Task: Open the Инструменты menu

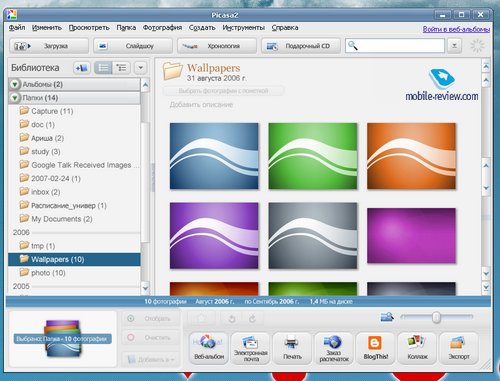Action: click(x=243, y=28)
